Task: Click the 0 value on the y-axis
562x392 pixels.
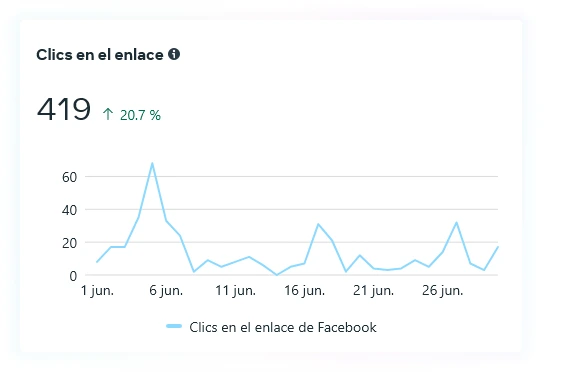Action: point(73,276)
